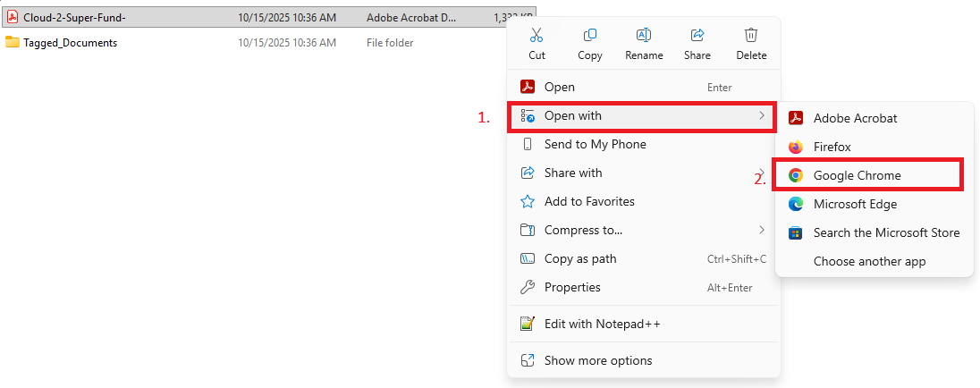Screen dimensions: 980x388
Task: Open the file's Properties
Action: [572, 287]
